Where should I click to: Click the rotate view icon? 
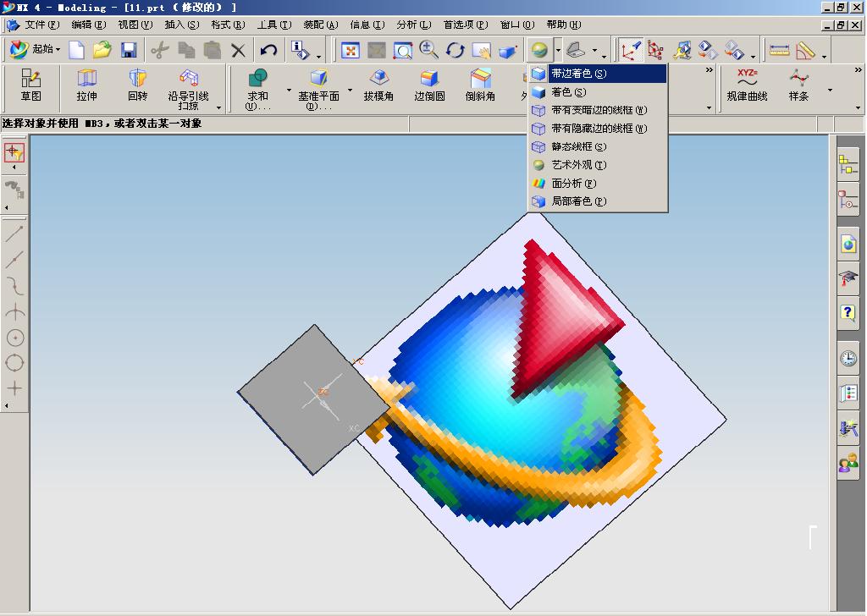(x=455, y=50)
